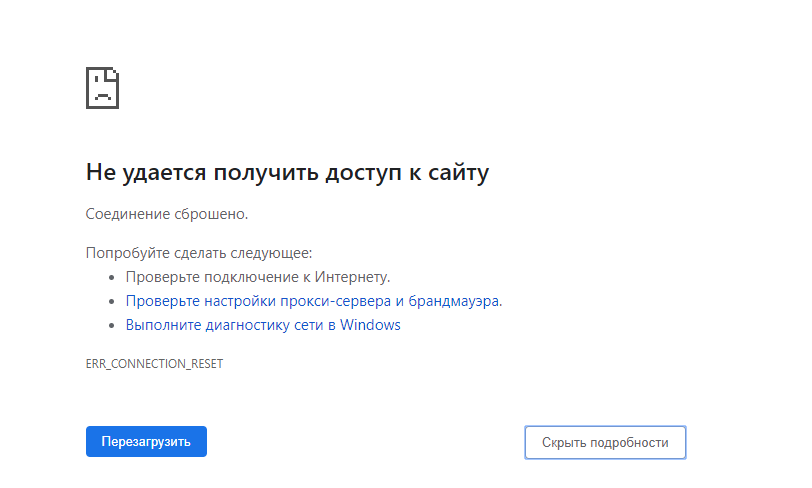Screen dimensions: 812x488
Task: Click the word Windows in diagnostics link
Action: [x=370, y=325]
